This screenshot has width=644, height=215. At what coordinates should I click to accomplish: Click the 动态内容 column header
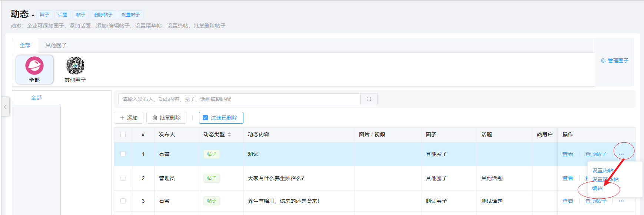(299, 134)
